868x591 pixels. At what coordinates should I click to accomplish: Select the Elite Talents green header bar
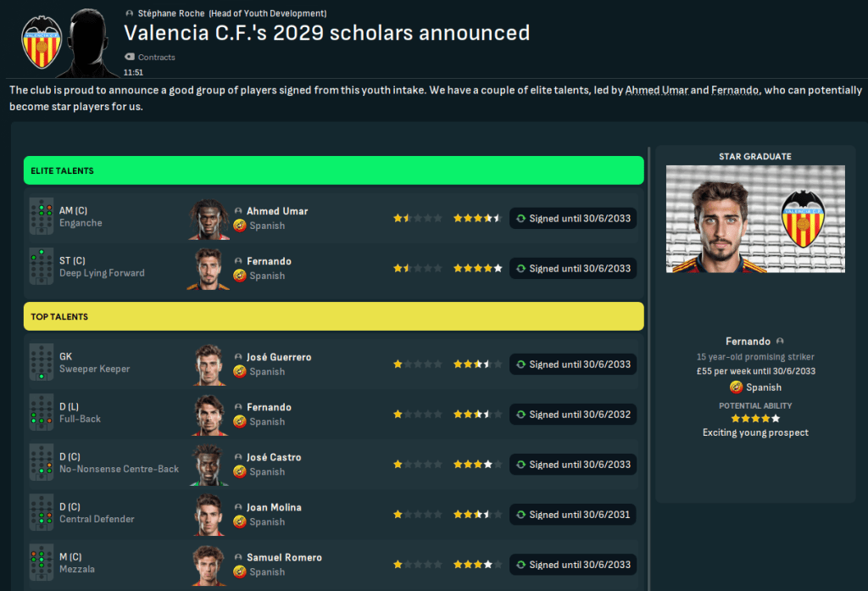click(x=333, y=170)
